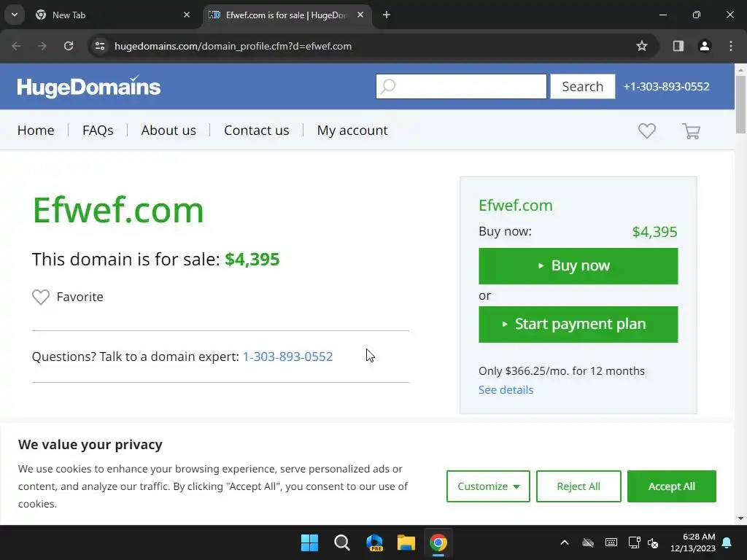Viewport: 747px width, 560px height.
Task: Open Chrome three-dot menu
Action: [731, 46]
